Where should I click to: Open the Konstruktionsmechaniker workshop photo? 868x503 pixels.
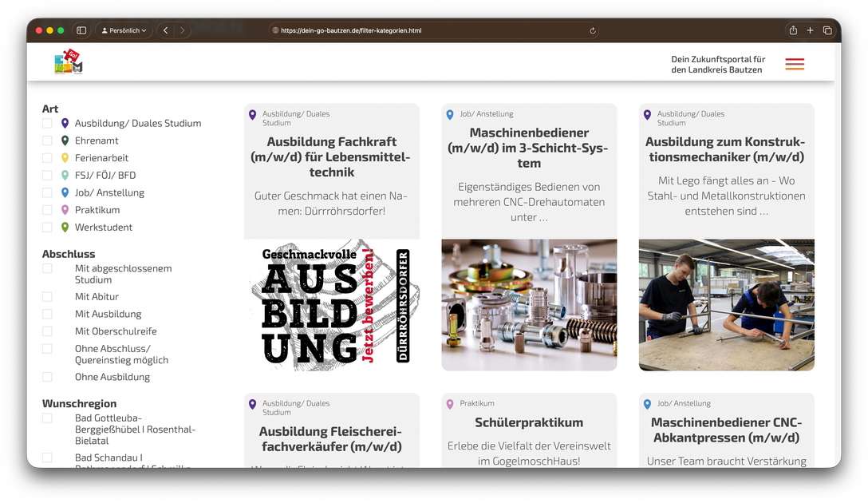(x=726, y=305)
